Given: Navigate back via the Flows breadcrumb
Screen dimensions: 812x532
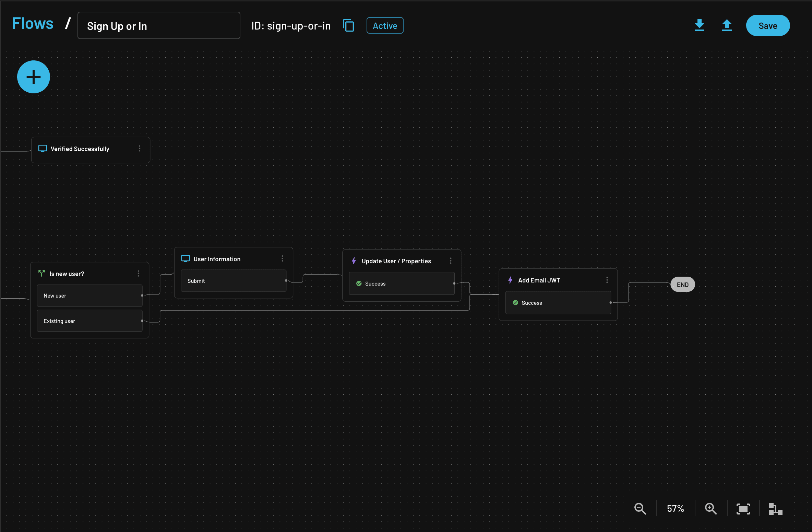Looking at the screenshot, I should pos(32,23).
